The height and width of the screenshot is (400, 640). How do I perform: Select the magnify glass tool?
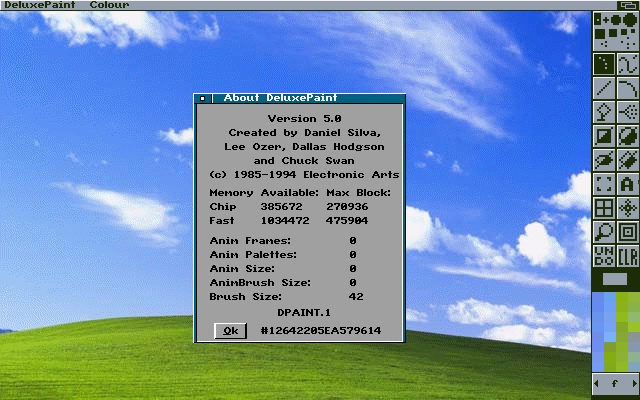[x=604, y=232]
